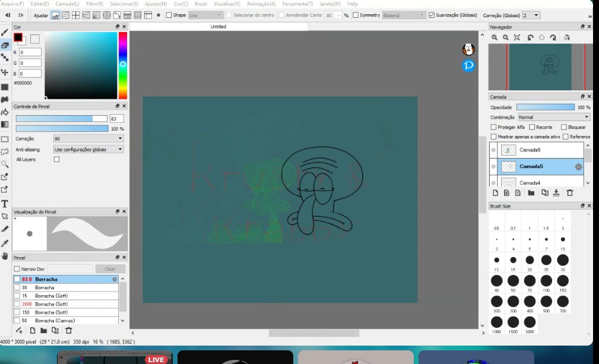
Task: Enable the Recorte checkbox
Action: pyautogui.click(x=532, y=127)
